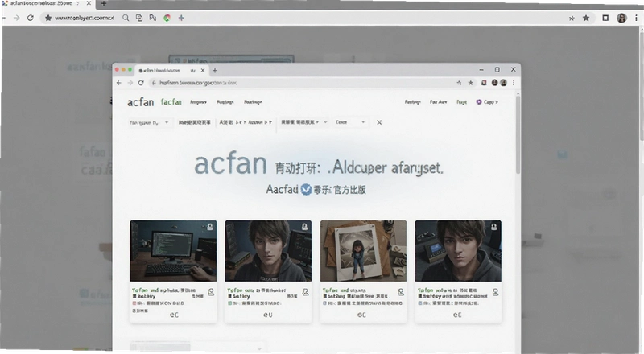This screenshot has width=644, height=354.
Task: Click the blue verified badge beside Aacfad
Action: (x=306, y=189)
